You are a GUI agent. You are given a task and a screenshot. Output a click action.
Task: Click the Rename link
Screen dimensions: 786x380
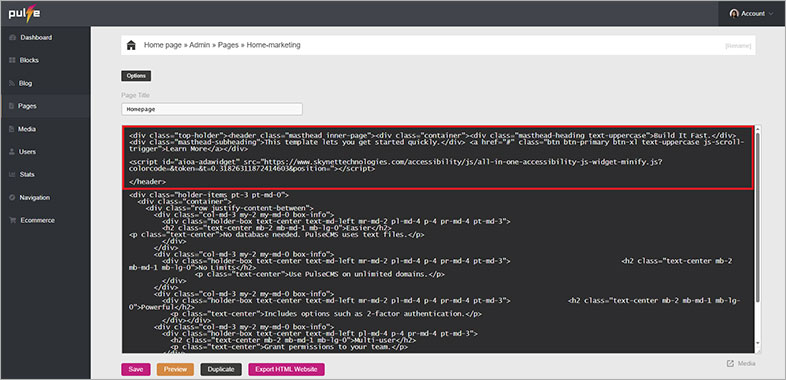738,46
